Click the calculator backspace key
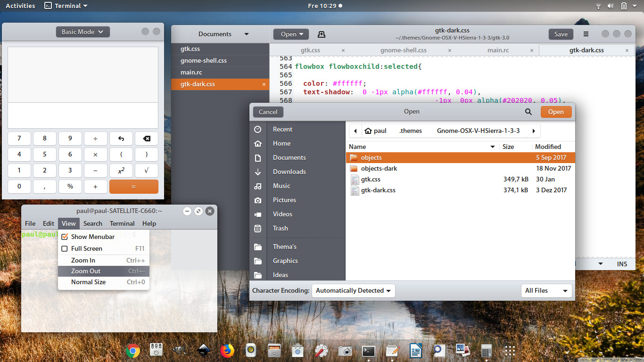The height and width of the screenshot is (362, 644). coord(147,139)
